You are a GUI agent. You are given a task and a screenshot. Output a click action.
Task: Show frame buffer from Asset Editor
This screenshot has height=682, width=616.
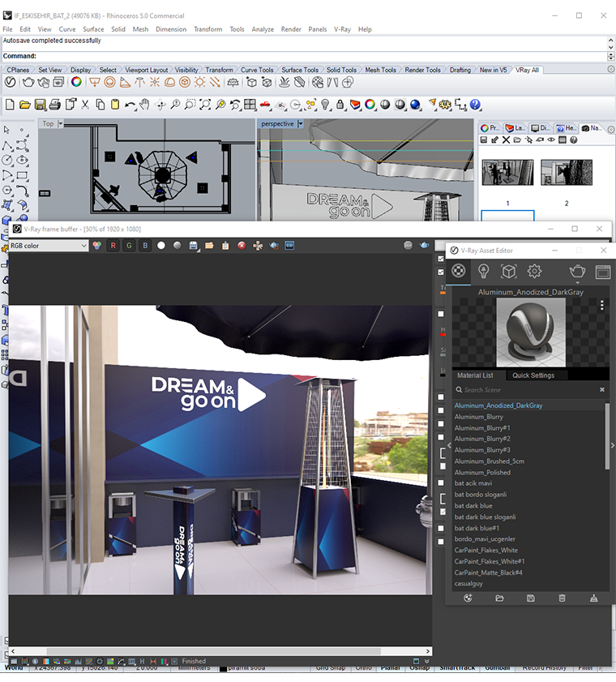pos(602,272)
